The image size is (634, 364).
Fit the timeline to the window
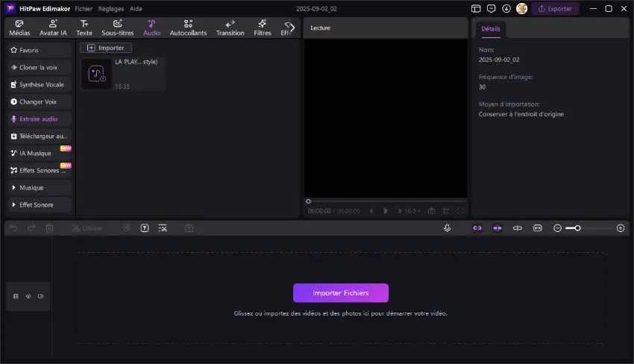tap(537, 228)
